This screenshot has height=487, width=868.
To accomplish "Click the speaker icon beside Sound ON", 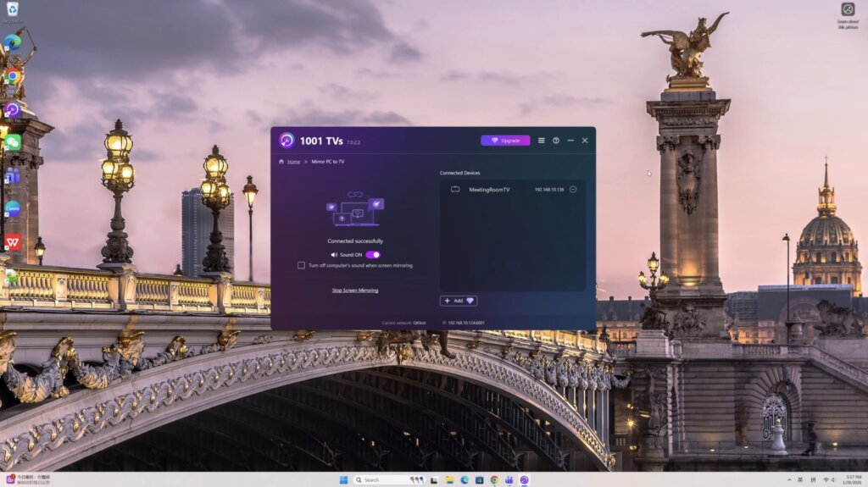I will pos(334,254).
